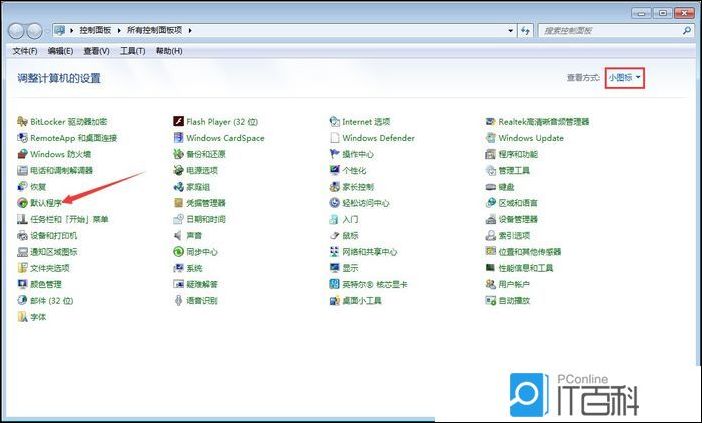702x423 pixels.
Task: Click the Forward navigation button
Action: click(34, 31)
